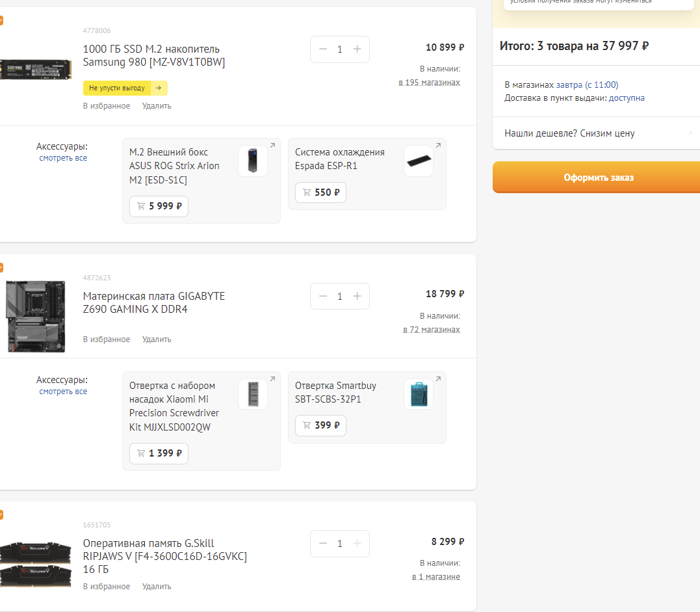Open ASUS ROG Strix Arion external link arrow
700x612 pixels.
point(272,145)
